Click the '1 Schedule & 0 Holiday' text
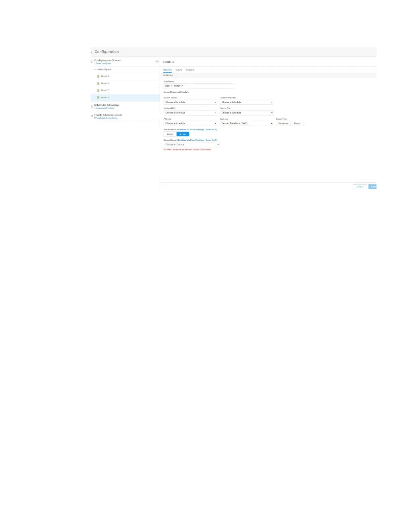 click(104, 108)
